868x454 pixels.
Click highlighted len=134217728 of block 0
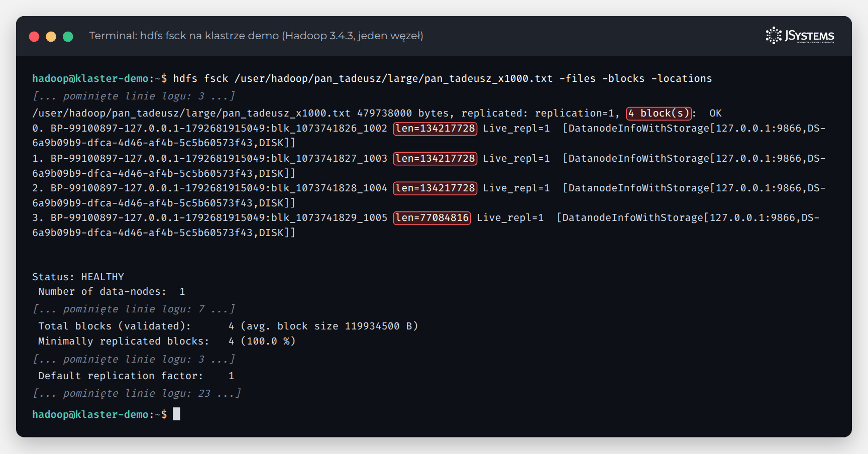pos(435,129)
